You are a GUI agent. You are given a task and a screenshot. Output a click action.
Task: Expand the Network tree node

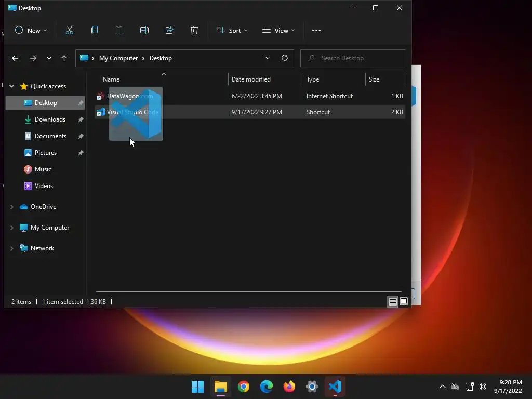point(12,248)
